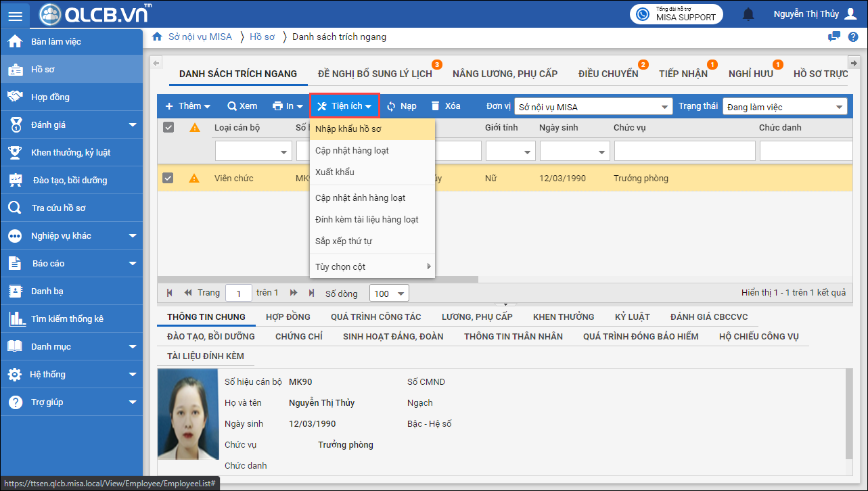
Task: Go to next page arrow in pager
Action: (x=294, y=293)
